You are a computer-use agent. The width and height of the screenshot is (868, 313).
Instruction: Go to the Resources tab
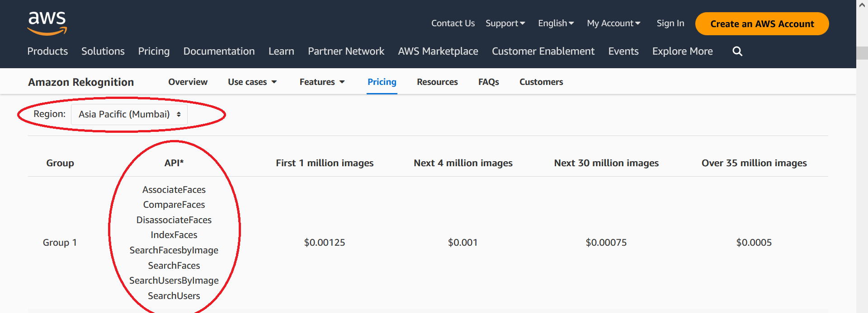[437, 82]
